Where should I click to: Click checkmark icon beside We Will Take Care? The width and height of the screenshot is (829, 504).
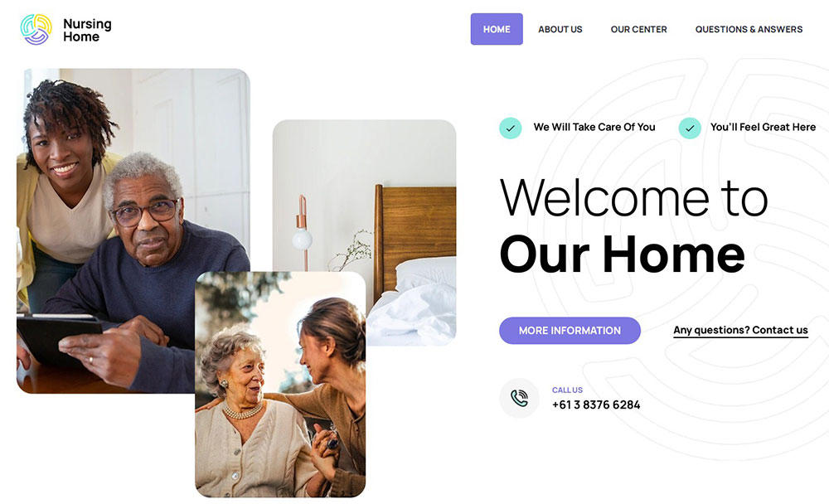(510, 128)
